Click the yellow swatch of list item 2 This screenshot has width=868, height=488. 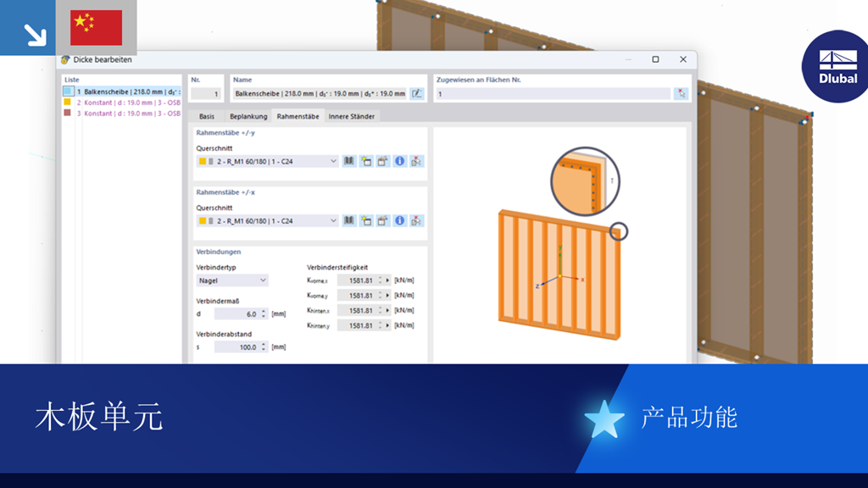tap(68, 103)
